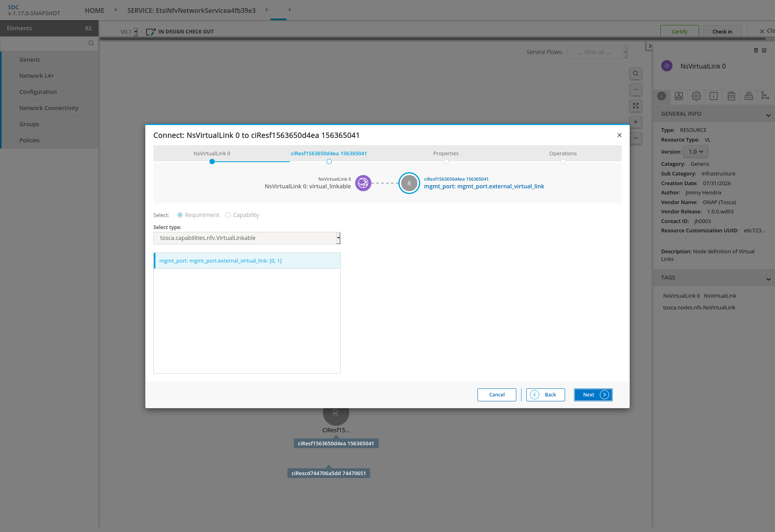Viewport: 775px width, 532px height.
Task: Zoom in with the plus button
Action: (x=636, y=122)
